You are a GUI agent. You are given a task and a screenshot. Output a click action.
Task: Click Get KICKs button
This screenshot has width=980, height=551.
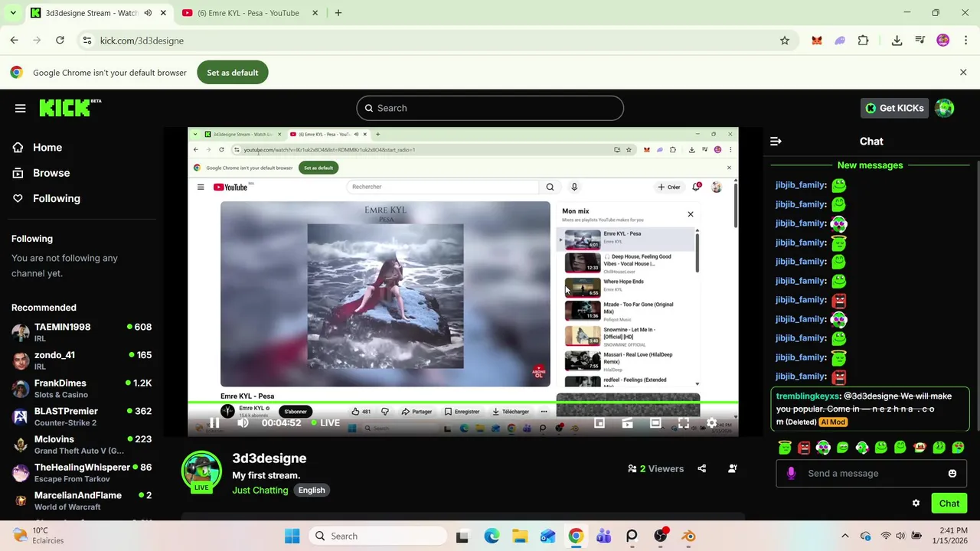[x=894, y=108]
